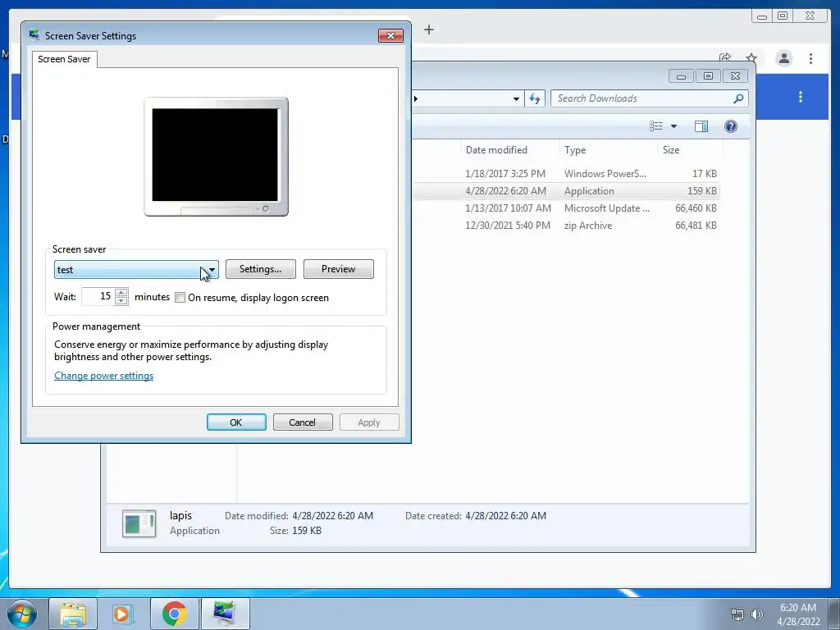Image resolution: width=840 pixels, height=630 pixels.
Task: Increase the wait minutes with the up arrow
Action: tap(121, 292)
